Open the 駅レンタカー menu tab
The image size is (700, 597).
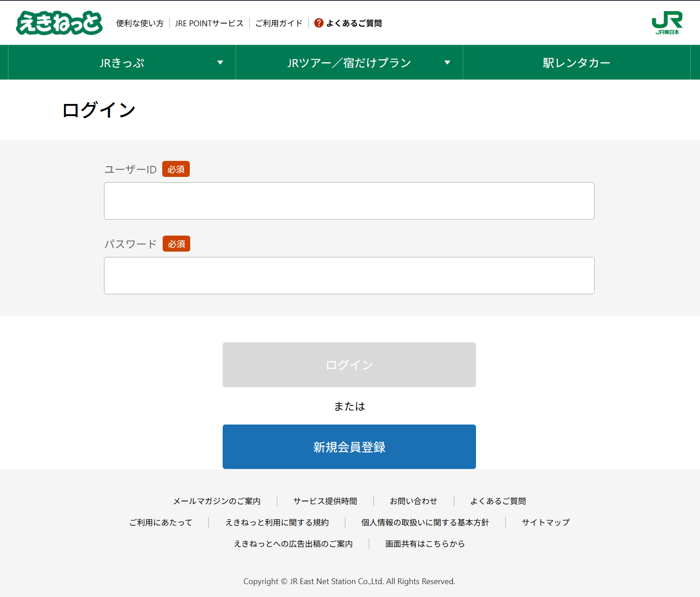point(576,63)
